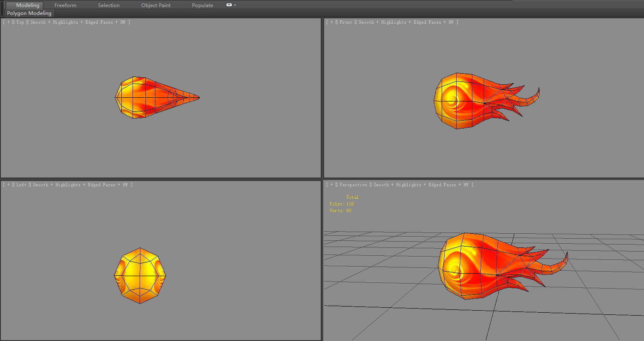Open the ribbon display options dropdown icon
This screenshot has width=644, height=341.
pyautogui.click(x=231, y=5)
